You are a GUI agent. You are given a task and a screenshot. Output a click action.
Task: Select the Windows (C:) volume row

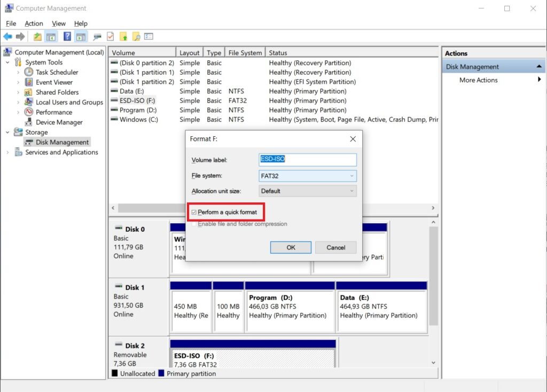point(138,120)
